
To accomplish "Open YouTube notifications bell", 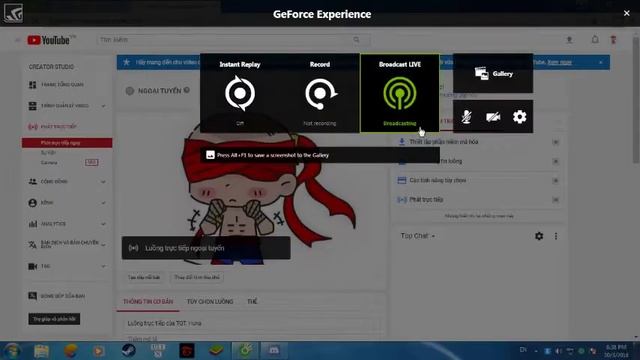I will [x=595, y=40].
